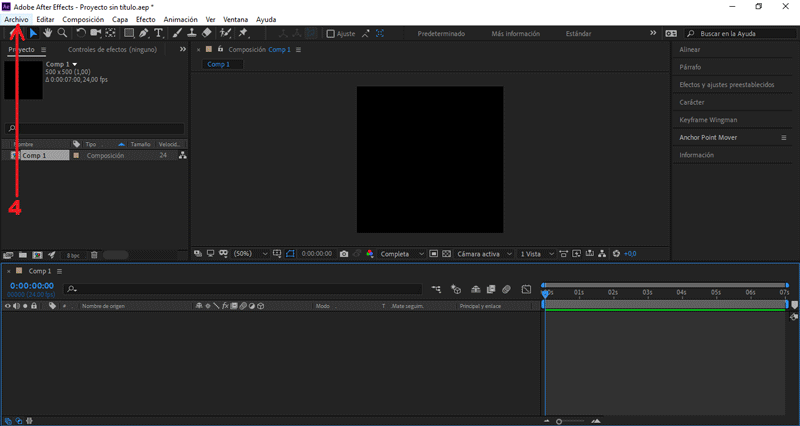Click the timeline zoom slider
The width and height of the screenshot is (800, 426).
coord(559,421)
